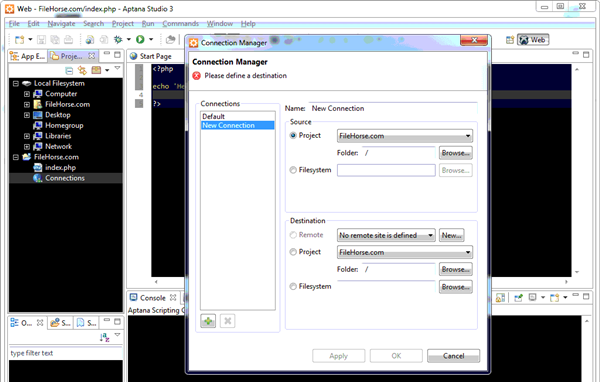Select Connections in Project Explorer
The height and width of the screenshot is (382, 600).
coord(65,178)
